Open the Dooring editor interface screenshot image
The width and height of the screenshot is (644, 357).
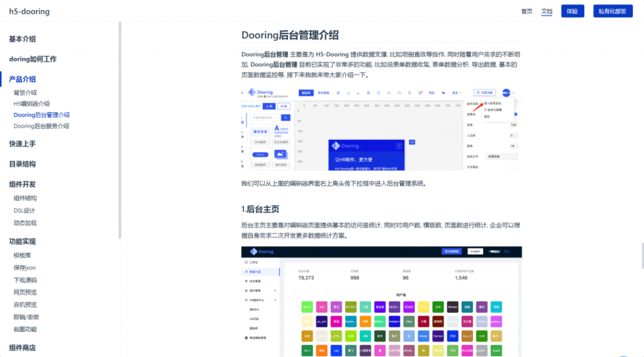click(381, 128)
